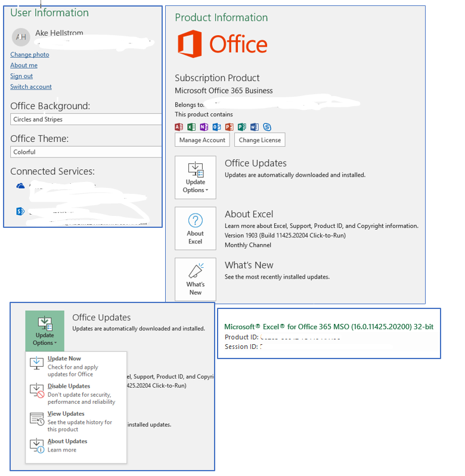
Task: Click the Word app icon
Action: tap(255, 127)
